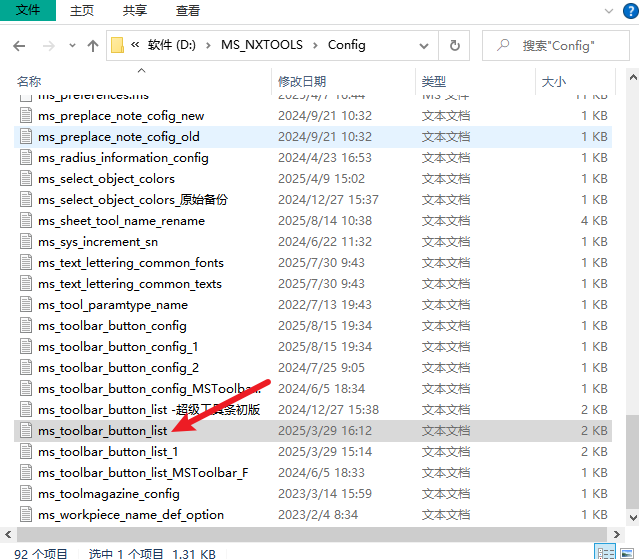Click document icon of ms_workpiece_name_def_option
639x559 pixels.
click(x=26, y=515)
